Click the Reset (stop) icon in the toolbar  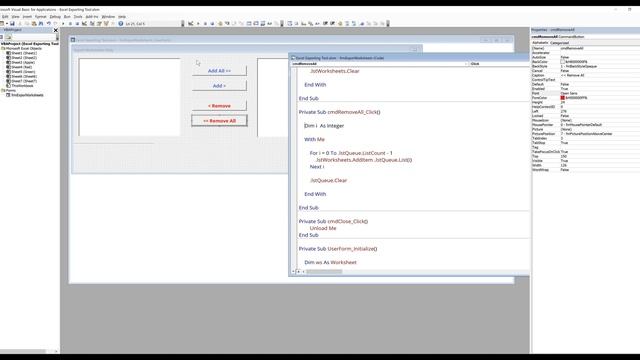coord(77,24)
